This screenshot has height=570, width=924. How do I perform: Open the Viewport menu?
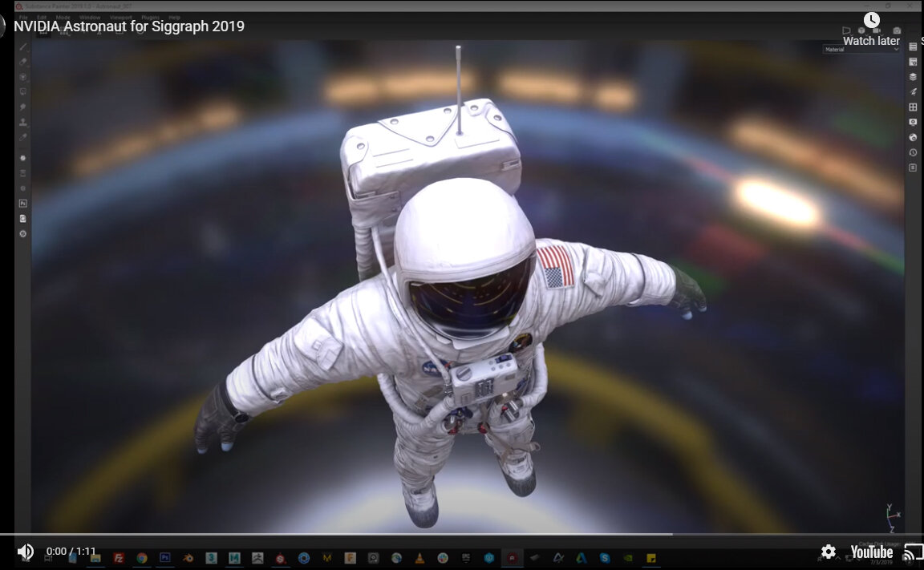(121, 18)
